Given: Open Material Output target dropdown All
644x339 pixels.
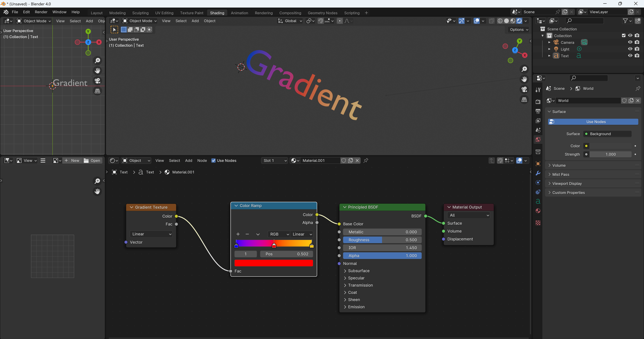Looking at the screenshot, I should (x=469, y=215).
